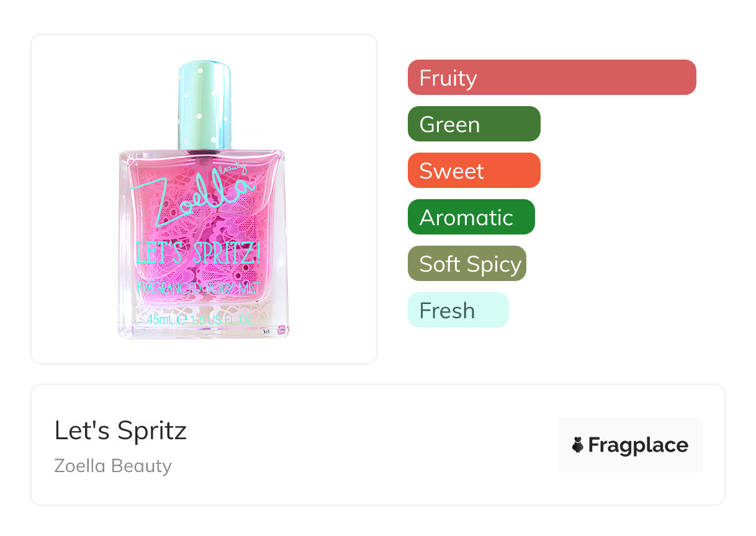Select the red Fruity accord bar
This screenshot has height=536, width=756.
pyautogui.click(x=551, y=78)
